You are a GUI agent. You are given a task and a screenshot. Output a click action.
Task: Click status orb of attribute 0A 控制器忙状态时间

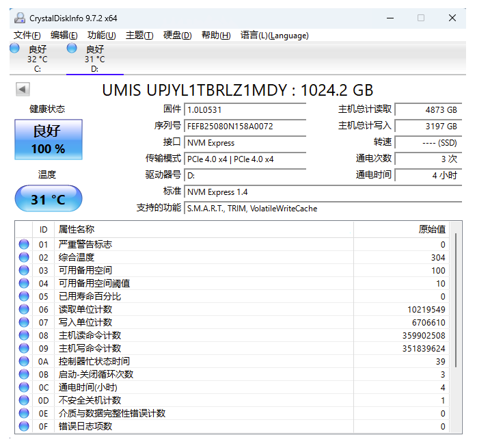[24, 361]
